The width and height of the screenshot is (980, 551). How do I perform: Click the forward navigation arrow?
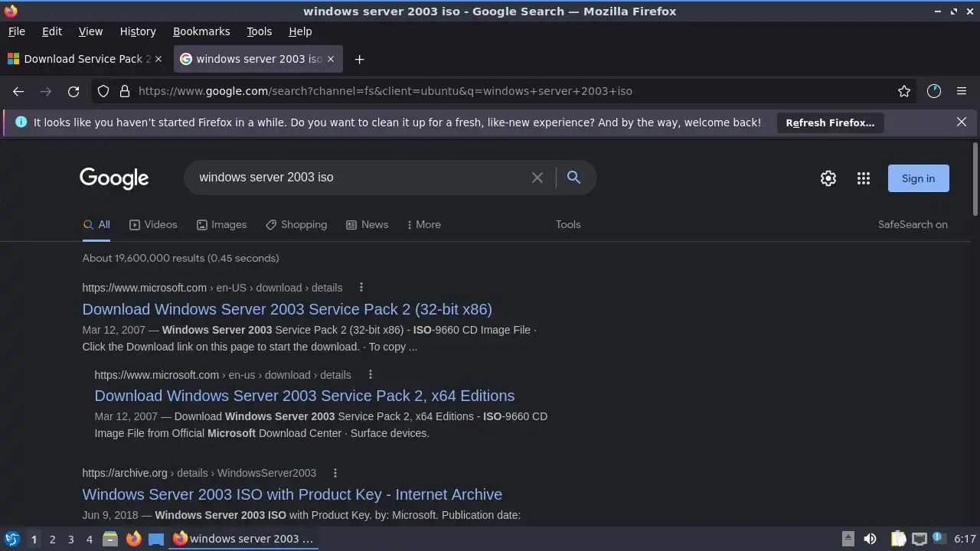tap(46, 91)
